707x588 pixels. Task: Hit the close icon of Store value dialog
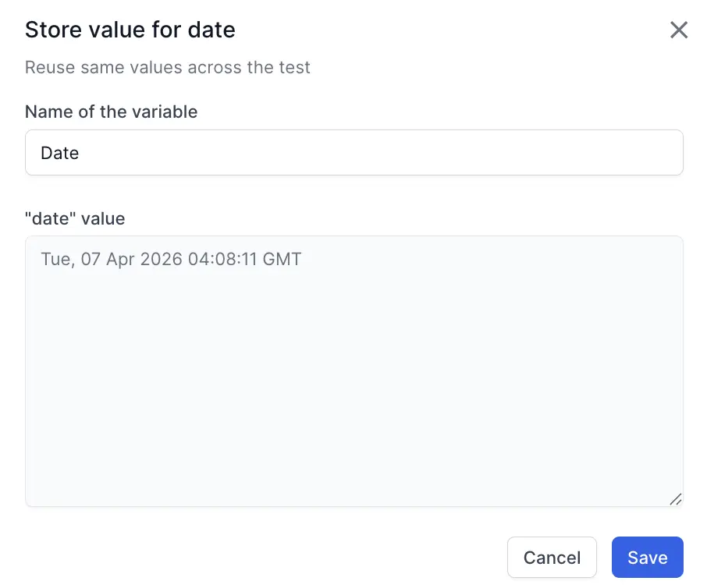678,30
